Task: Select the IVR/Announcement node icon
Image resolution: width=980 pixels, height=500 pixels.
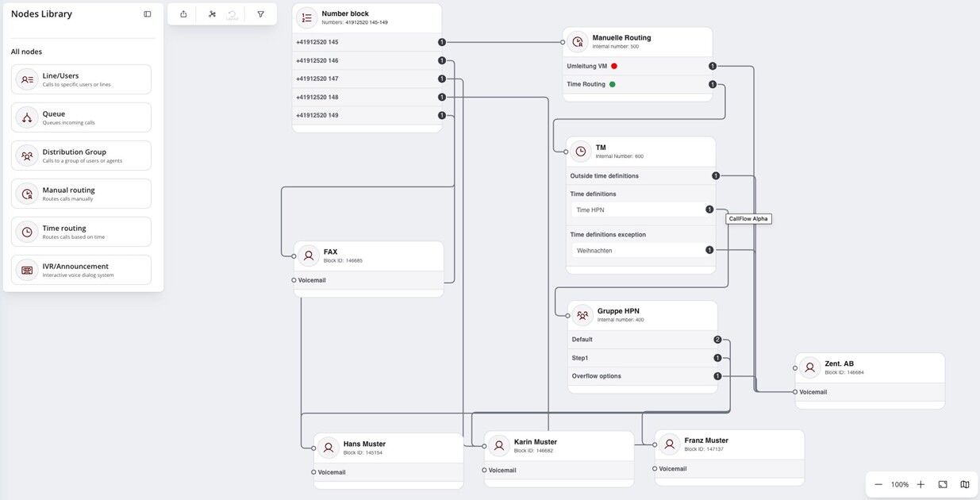Action: point(26,270)
